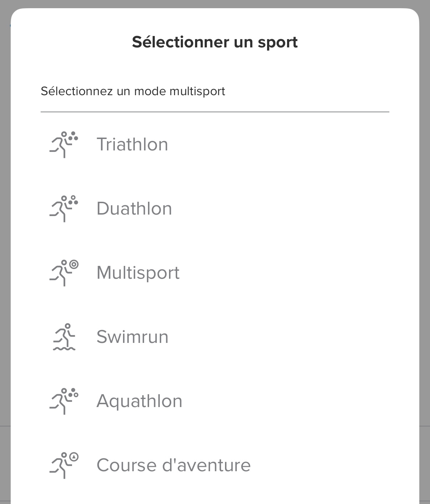430x504 pixels.
Task: Click the 'Sélectionner un sport' title
Action: pyautogui.click(x=215, y=42)
